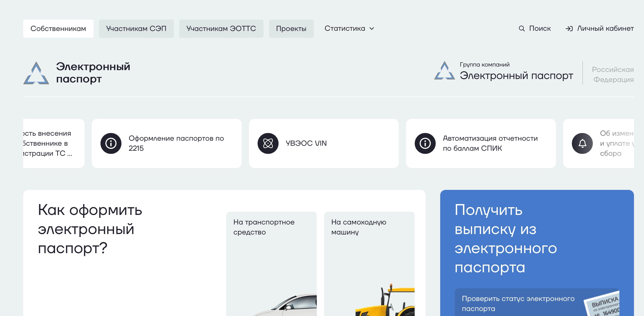Open the Об изменении и уплате сбора card

tap(598, 143)
